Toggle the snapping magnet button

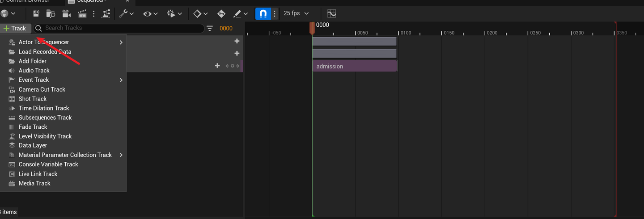point(263,14)
